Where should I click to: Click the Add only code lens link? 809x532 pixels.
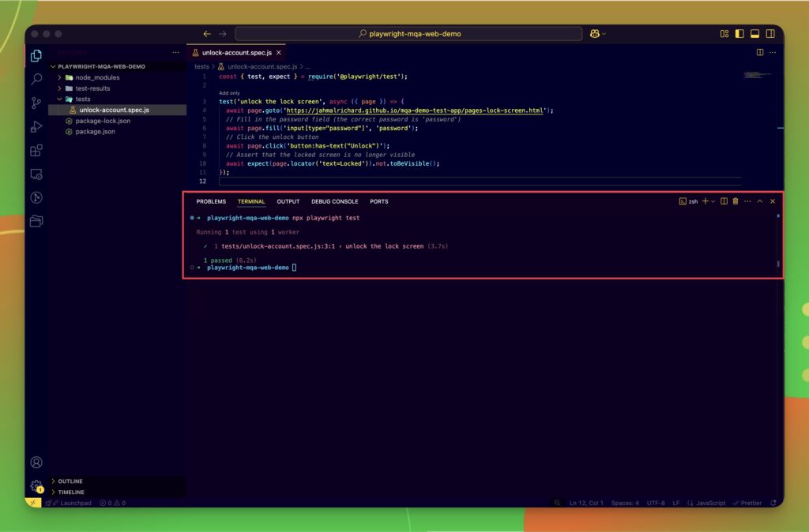coord(229,92)
